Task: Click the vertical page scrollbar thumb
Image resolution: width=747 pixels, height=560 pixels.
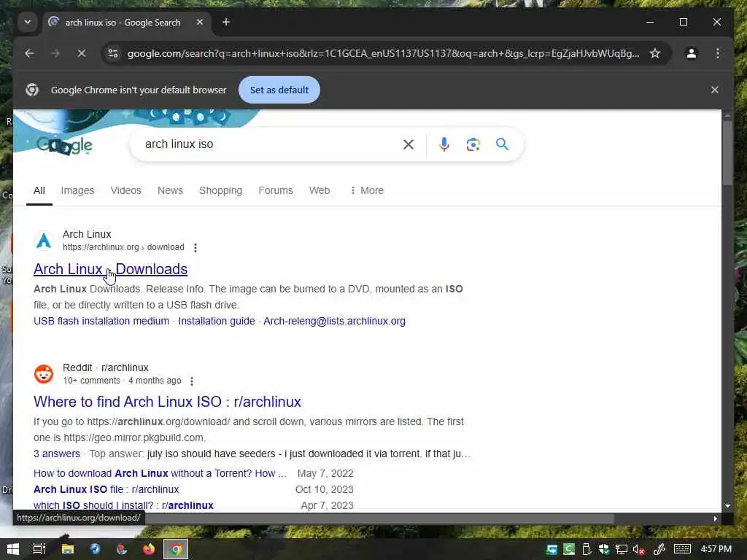Action: [x=727, y=152]
